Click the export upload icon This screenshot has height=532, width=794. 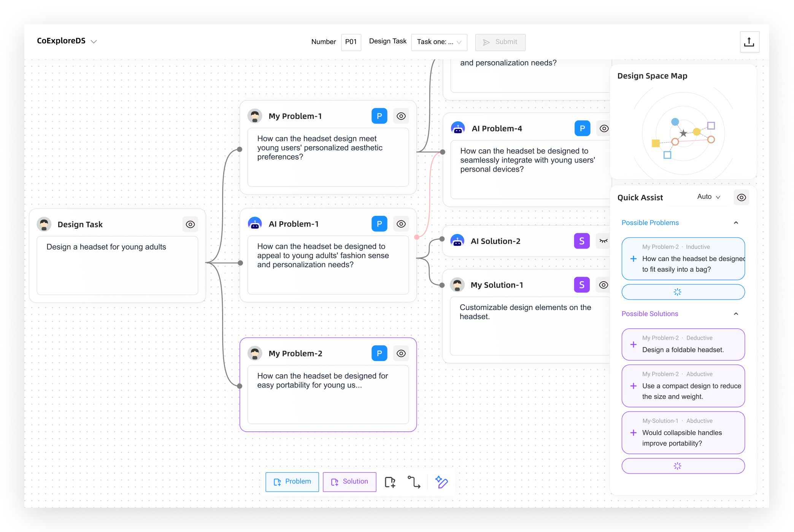749,42
